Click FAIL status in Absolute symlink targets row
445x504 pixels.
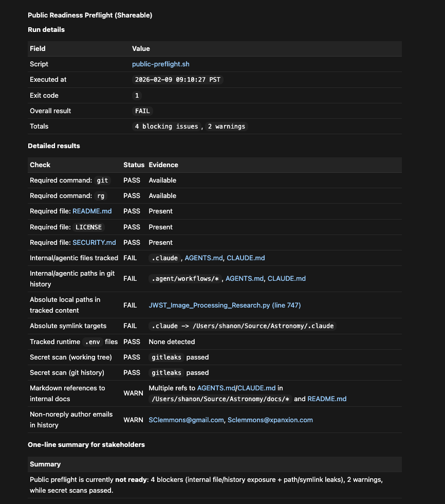coord(130,326)
